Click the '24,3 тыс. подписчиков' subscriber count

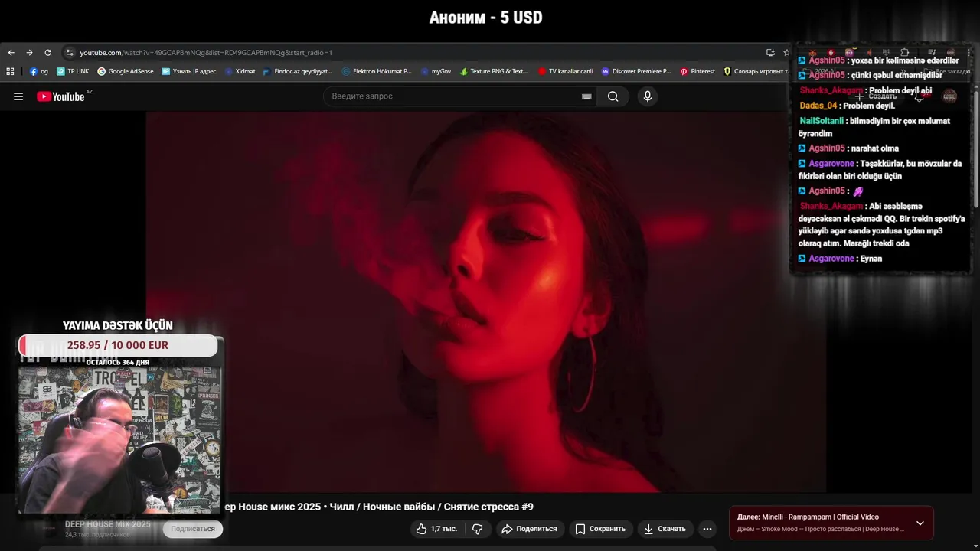click(97, 534)
